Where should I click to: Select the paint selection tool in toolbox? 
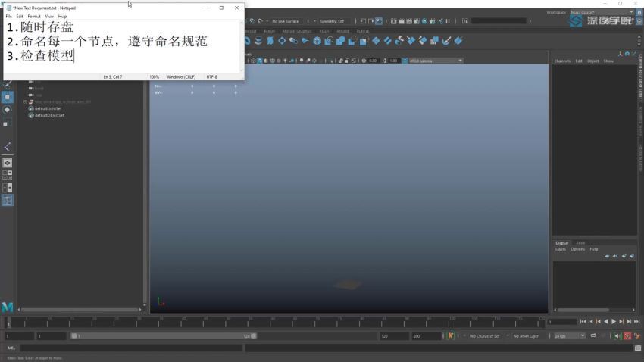click(x=7, y=85)
